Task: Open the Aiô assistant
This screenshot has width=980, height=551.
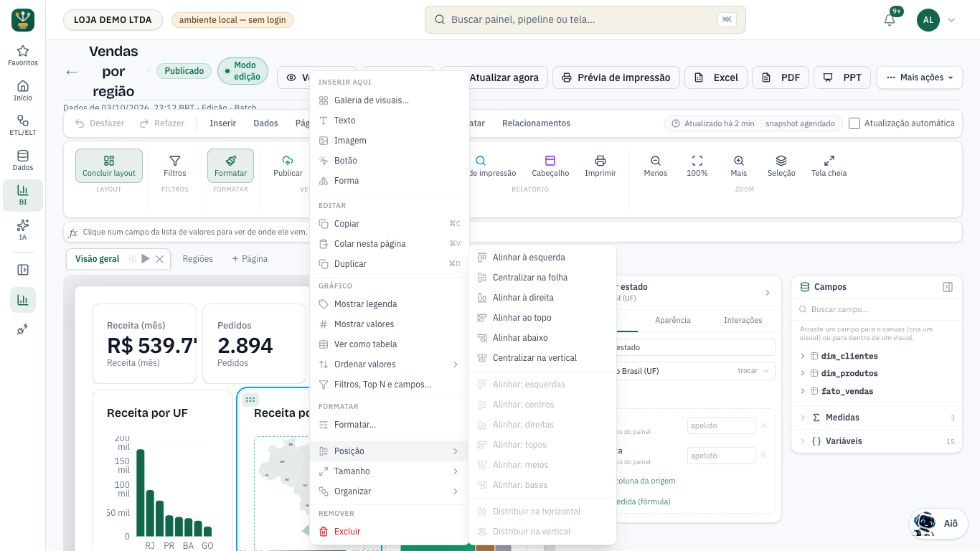Action: coord(938,524)
